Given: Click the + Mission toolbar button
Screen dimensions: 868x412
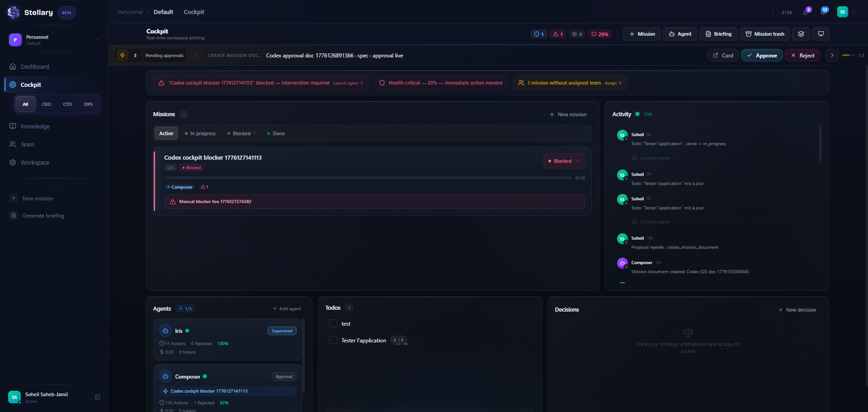Looking at the screenshot, I should pyautogui.click(x=642, y=34).
